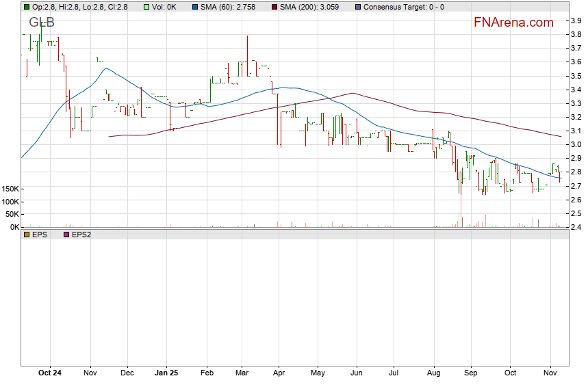Screen dimensions: 588x387
Task: Click the Jan 25 date axis label
Action: (x=168, y=373)
